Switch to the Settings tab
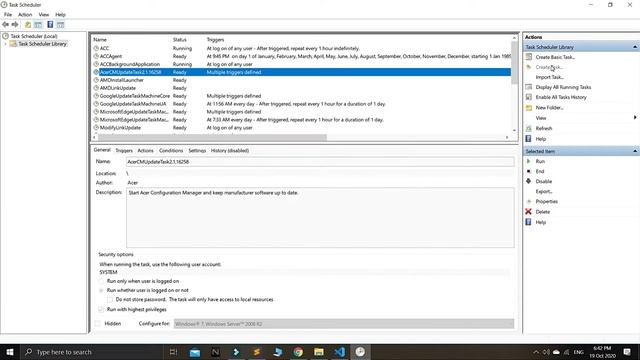 [x=197, y=151]
